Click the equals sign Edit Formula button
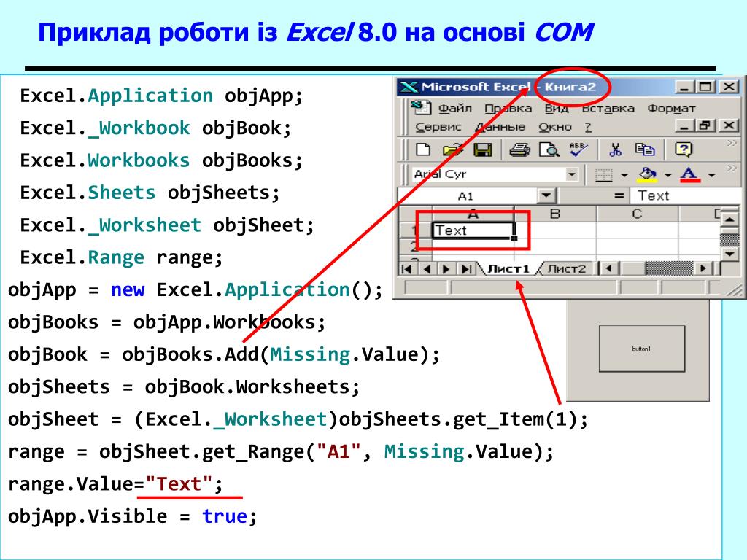Image resolution: width=747 pixels, height=560 pixels. tap(619, 195)
